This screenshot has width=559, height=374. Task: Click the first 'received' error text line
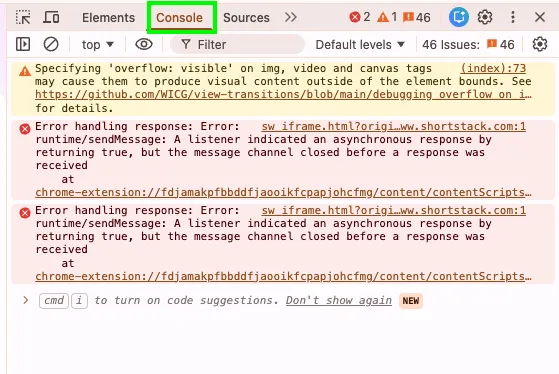61,165
